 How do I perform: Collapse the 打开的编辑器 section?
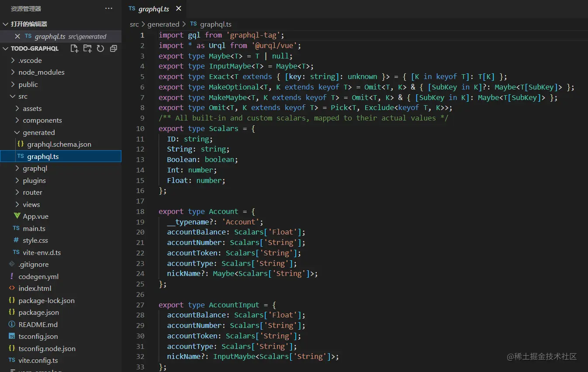click(x=6, y=24)
